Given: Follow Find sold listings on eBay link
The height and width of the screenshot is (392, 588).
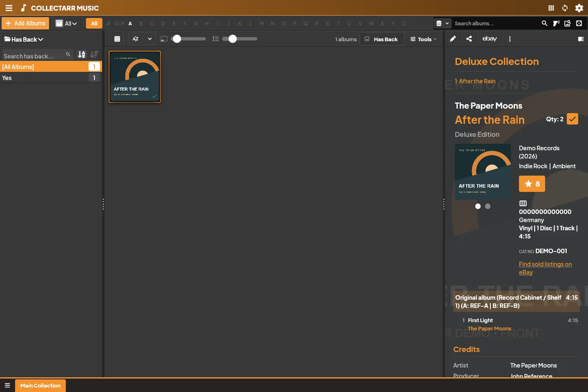Looking at the screenshot, I should [x=545, y=268].
